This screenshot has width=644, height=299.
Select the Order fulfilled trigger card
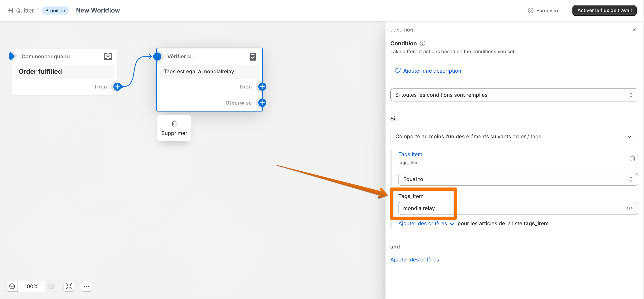coord(64,72)
